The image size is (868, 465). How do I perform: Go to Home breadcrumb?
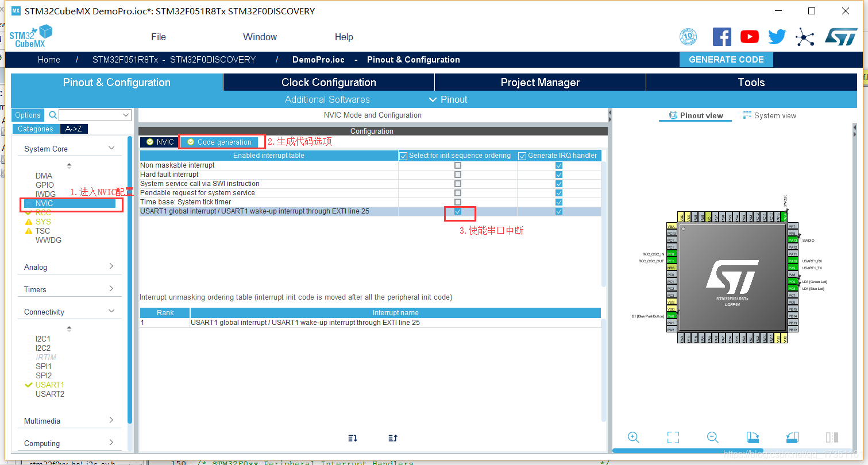[x=49, y=60]
